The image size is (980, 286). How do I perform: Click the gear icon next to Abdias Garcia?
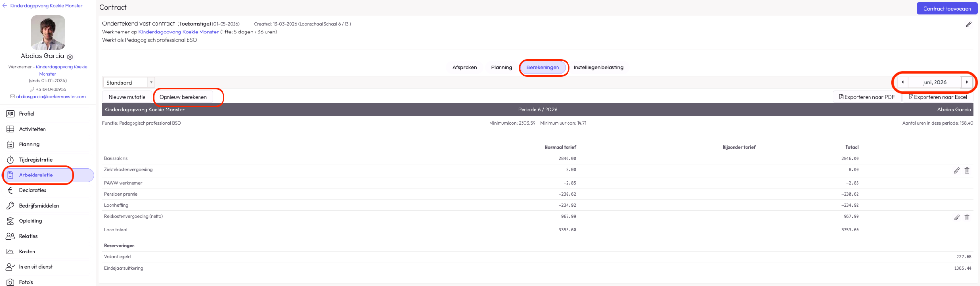pyautogui.click(x=70, y=57)
